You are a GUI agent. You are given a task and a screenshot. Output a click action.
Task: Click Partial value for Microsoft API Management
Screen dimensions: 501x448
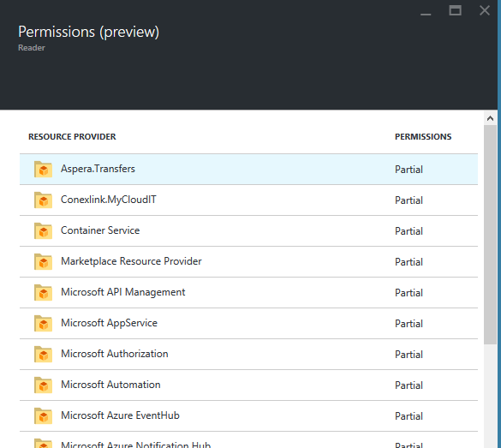pyautogui.click(x=409, y=293)
